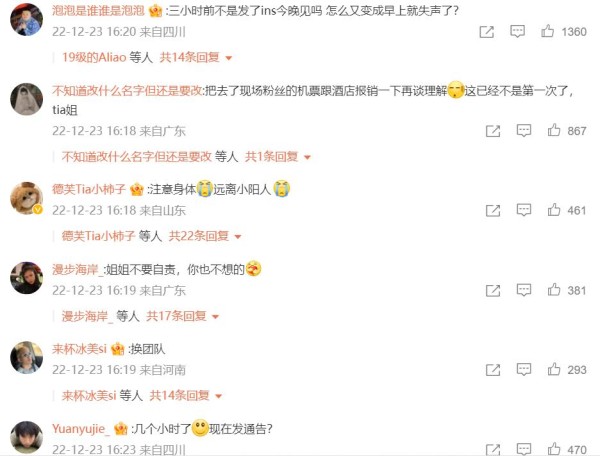
Task: Like 德芙Tia小柿子's comment with 461 likes
Action: [x=554, y=210]
